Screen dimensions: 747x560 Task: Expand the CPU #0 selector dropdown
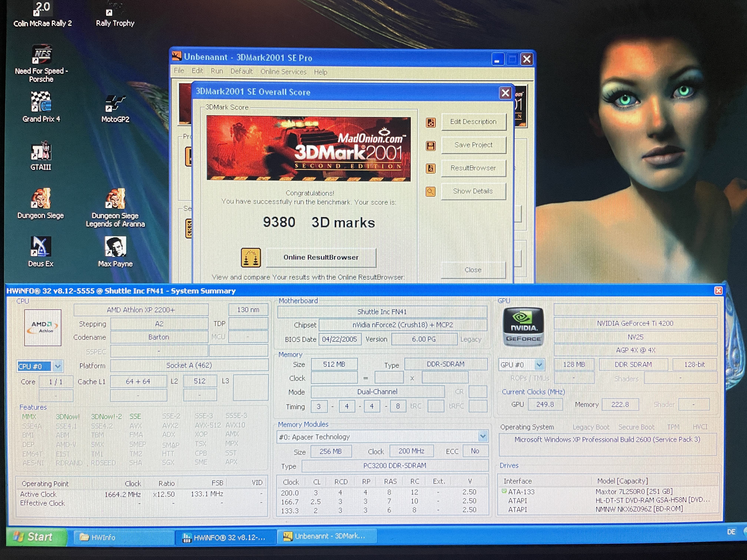[x=58, y=366]
